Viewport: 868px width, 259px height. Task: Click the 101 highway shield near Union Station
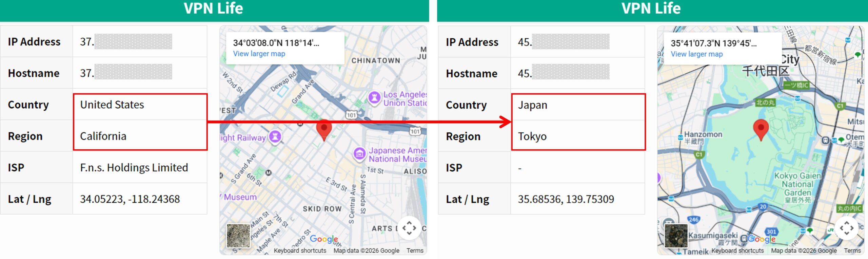click(352, 115)
